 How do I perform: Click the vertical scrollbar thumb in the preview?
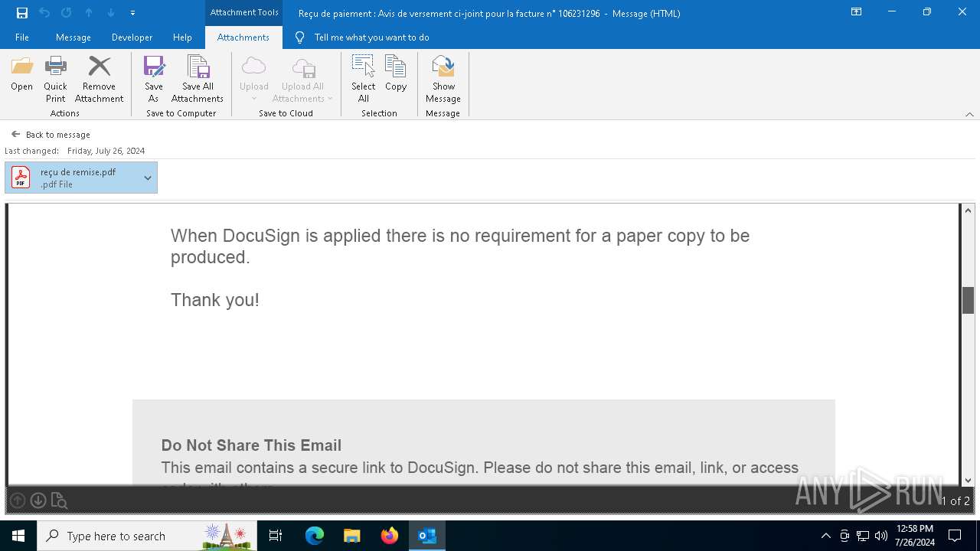968,300
